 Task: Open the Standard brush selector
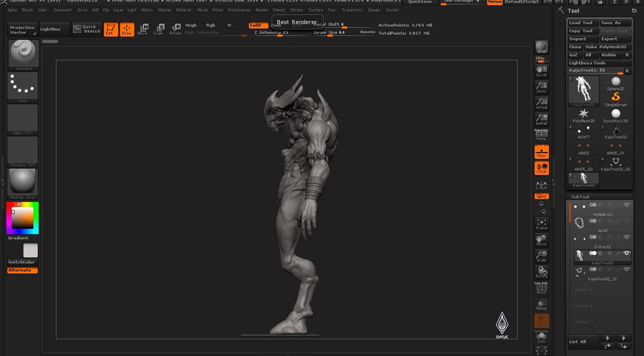tap(24, 55)
